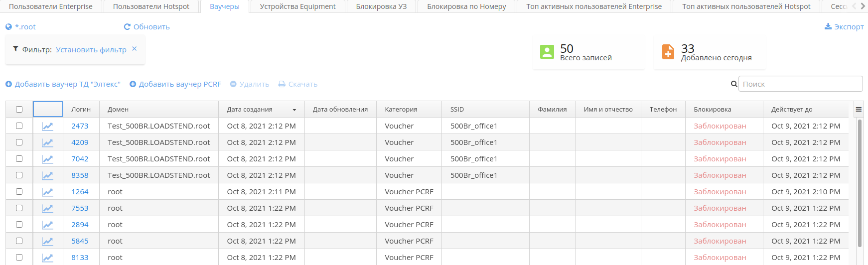Select the checkbox for voucher 7553
The height and width of the screenshot is (265, 868).
point(19,208)
